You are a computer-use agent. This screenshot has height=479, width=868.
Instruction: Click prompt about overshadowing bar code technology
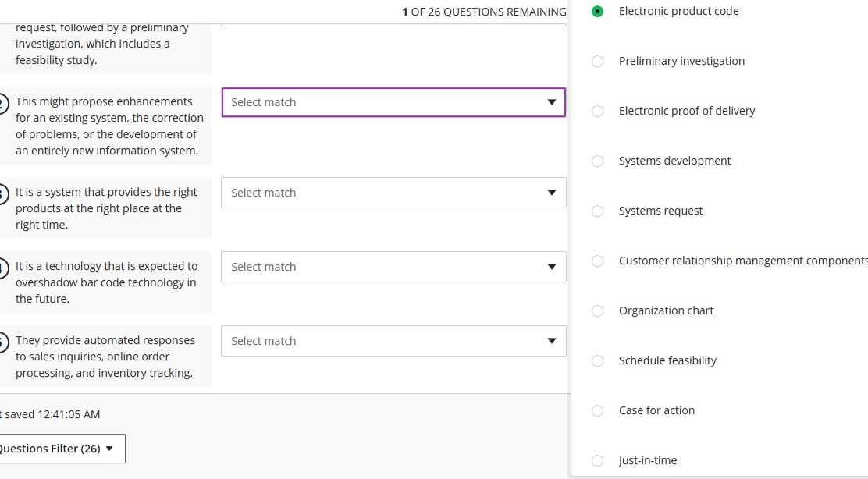(106, 282)
